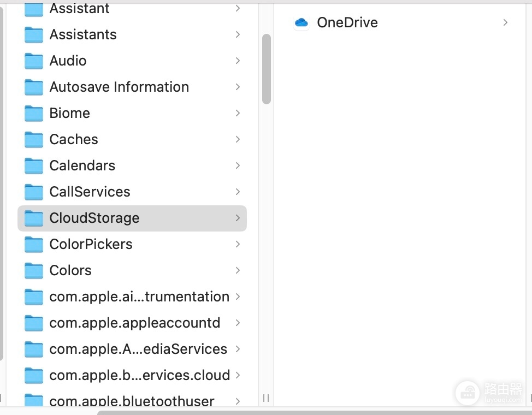The width and height of the screenshot is (532, 415).
Task: Select the OneDrive item name
Action: (347, 23)
